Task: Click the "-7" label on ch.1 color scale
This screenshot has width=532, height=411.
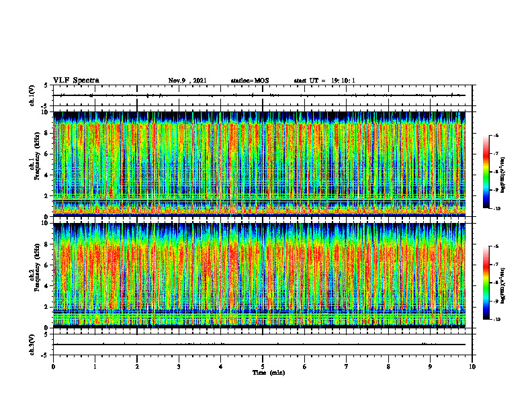Action: pyautogui.click(x=496, y=154)
